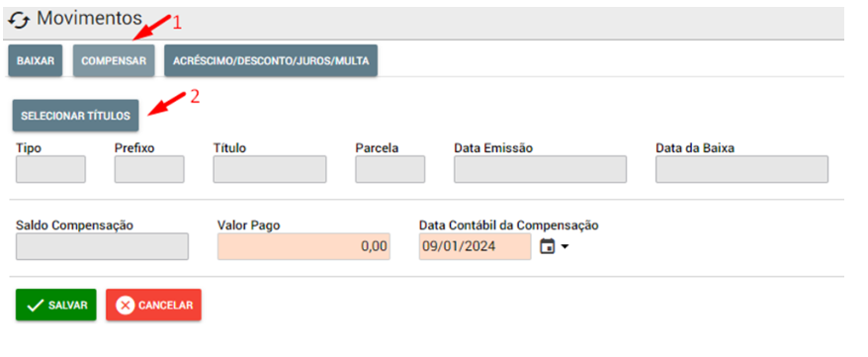Screen dimensions: 868x357
Task: Click the Prefixo field
Action: (149, 169)
